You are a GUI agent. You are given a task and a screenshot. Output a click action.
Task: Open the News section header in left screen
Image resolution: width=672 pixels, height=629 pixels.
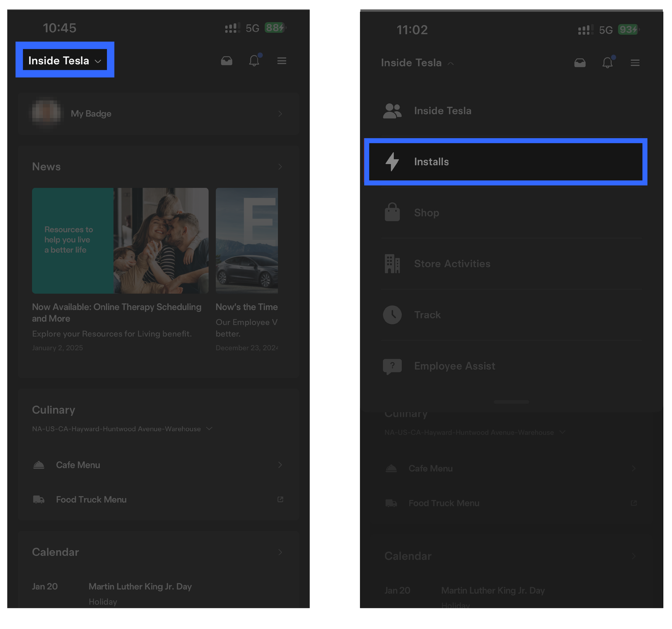point(46,166)
